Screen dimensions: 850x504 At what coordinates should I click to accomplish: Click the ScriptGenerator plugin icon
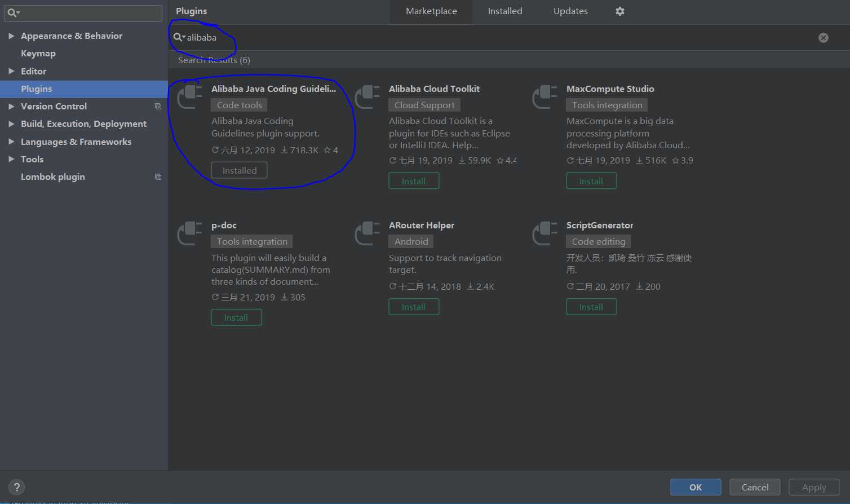pos(545,233)
